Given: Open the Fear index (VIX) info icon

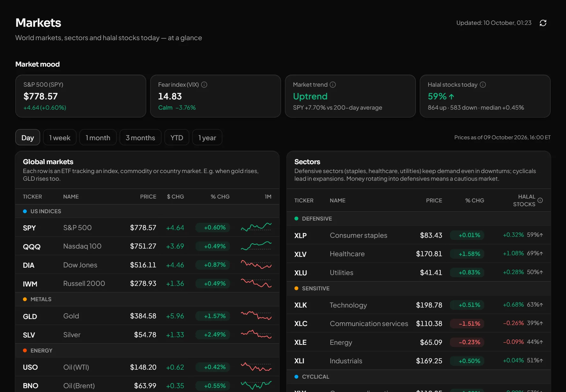Looking at the screenshot, I should click(x=204, y=85).
